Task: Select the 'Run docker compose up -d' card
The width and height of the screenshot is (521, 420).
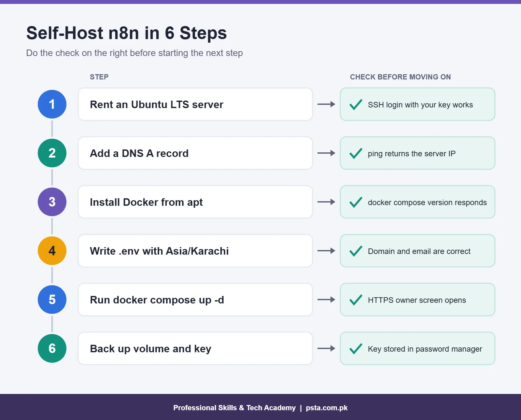Action: (195, 300)
